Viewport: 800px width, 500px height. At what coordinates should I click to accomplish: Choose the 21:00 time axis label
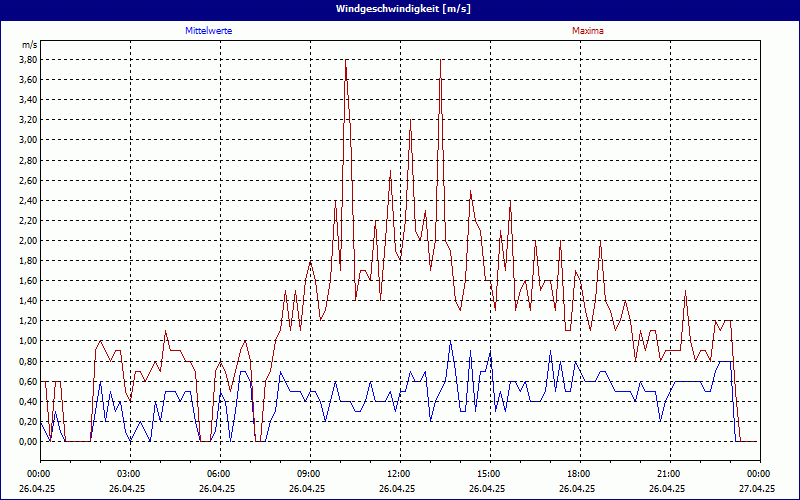point(668,474)
